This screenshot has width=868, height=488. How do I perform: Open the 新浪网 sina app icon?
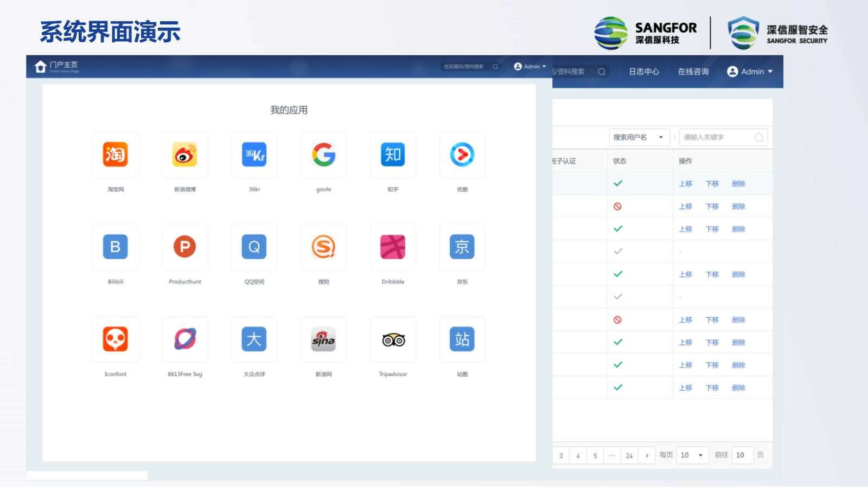point(324,339)
